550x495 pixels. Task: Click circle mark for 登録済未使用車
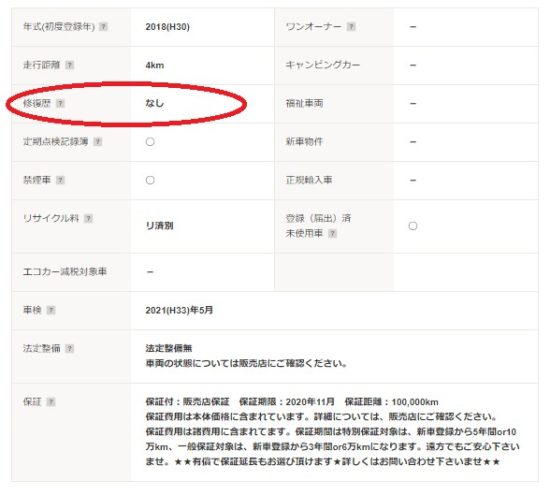[413, 226]
